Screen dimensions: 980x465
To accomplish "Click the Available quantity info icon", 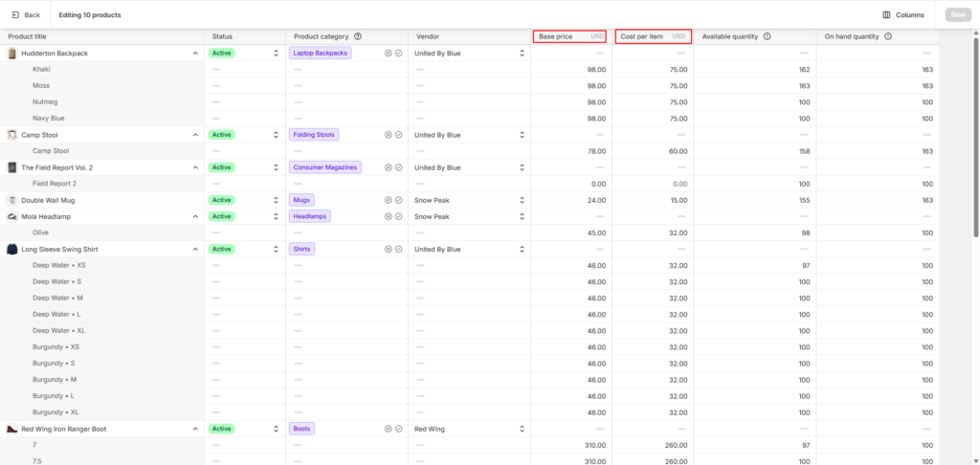I will [x=767, y=37].
